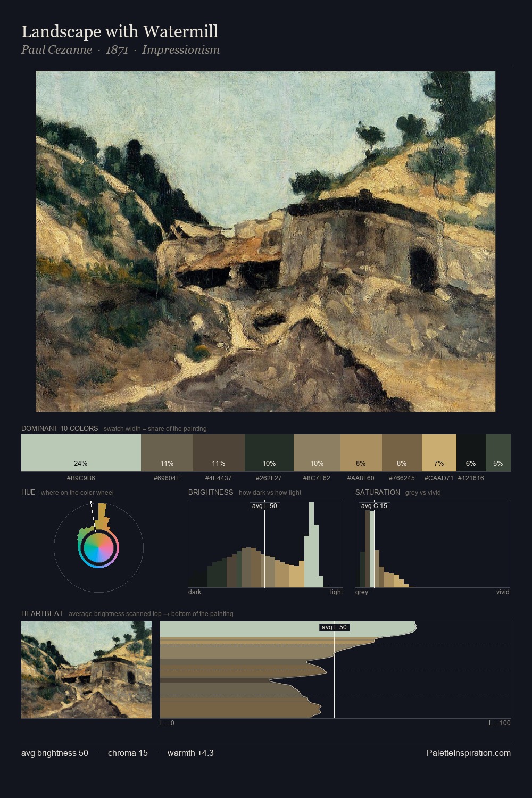Click the HUE section heading
Viewport: 532px width, 798px height.
[28, 492]
